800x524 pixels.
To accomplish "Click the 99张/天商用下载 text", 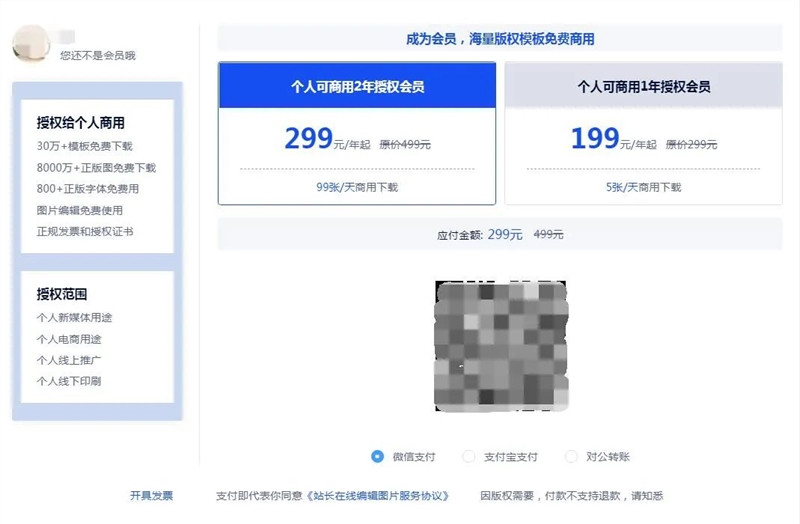I will [357, 187].
